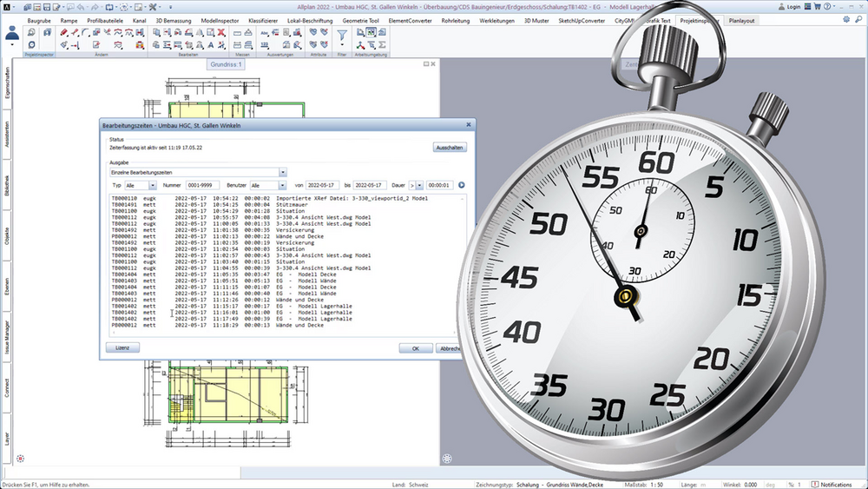This screenshot has height=489, width=868.
Task: Click the Save icon in quick access toolbar
Action: (48, 7)
